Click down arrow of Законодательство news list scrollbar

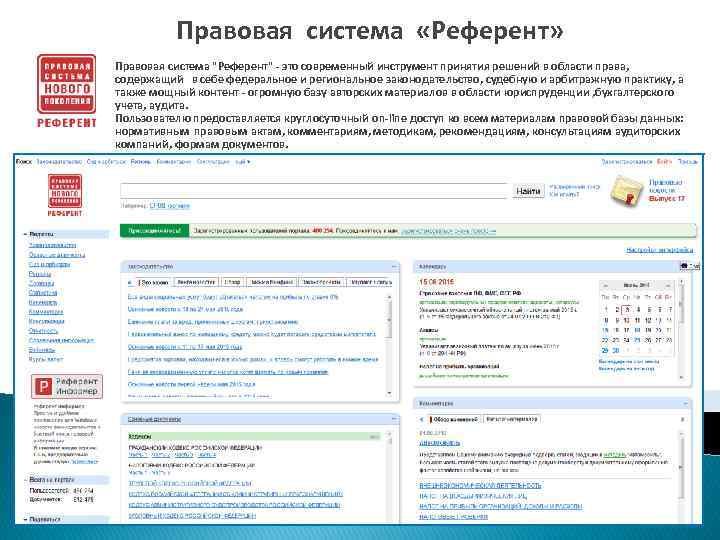(x=390, y=394)
